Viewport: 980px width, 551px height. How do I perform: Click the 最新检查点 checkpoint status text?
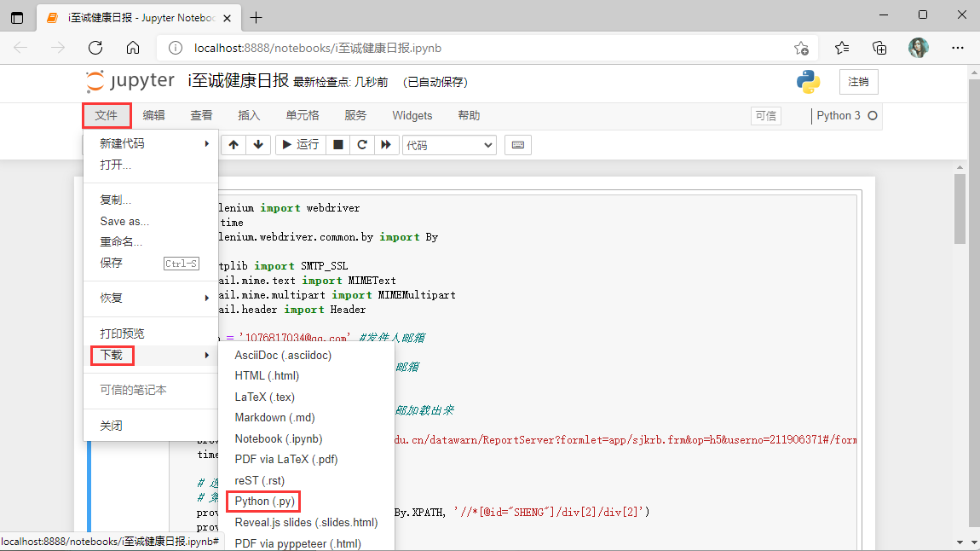(x=341, y=82)
